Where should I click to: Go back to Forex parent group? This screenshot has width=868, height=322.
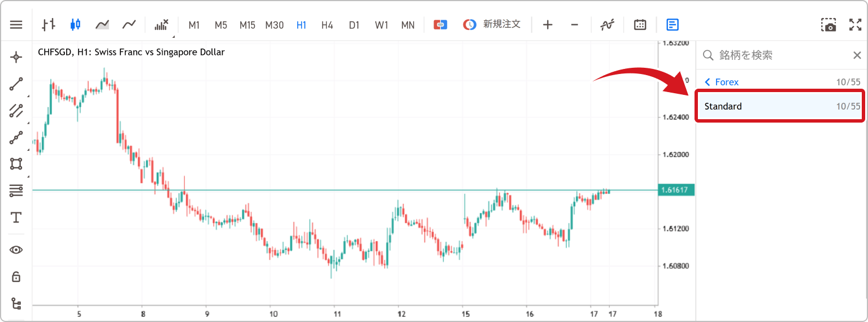pyautogui.click(x=722, y=82)
